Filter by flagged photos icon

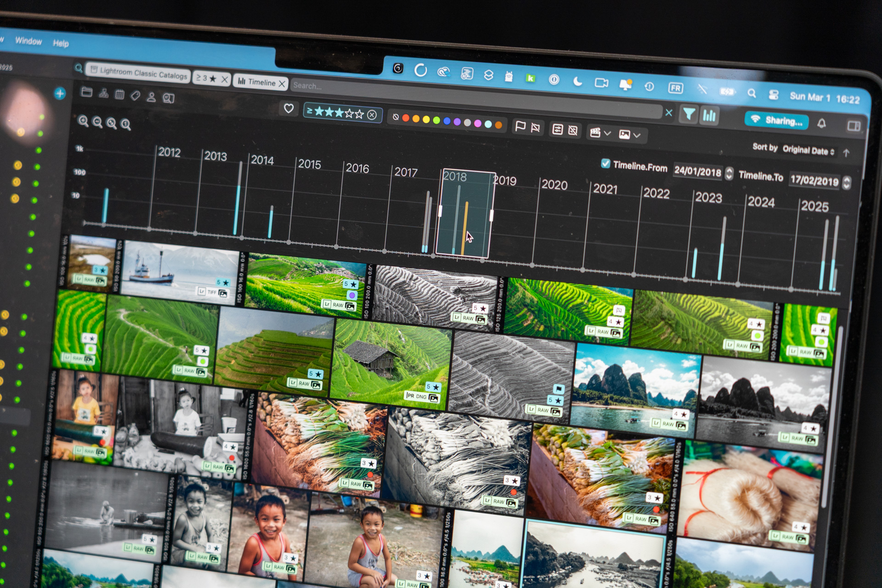[x=520, y=126]
